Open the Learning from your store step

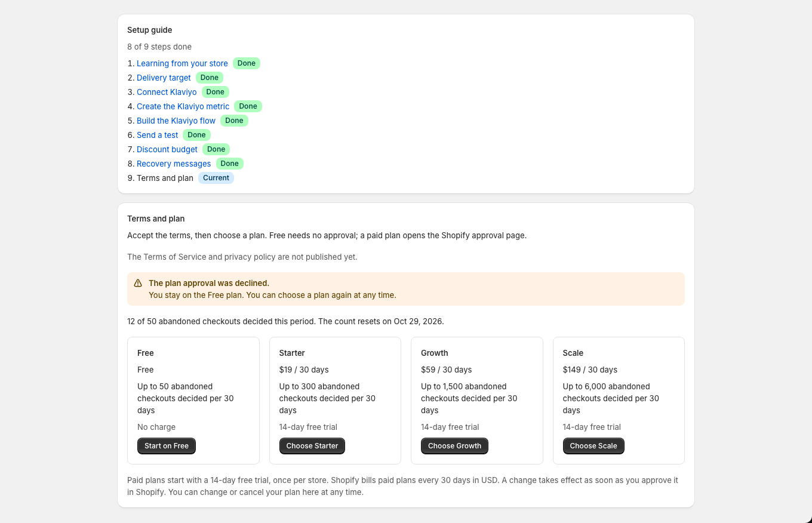[182, 63]
